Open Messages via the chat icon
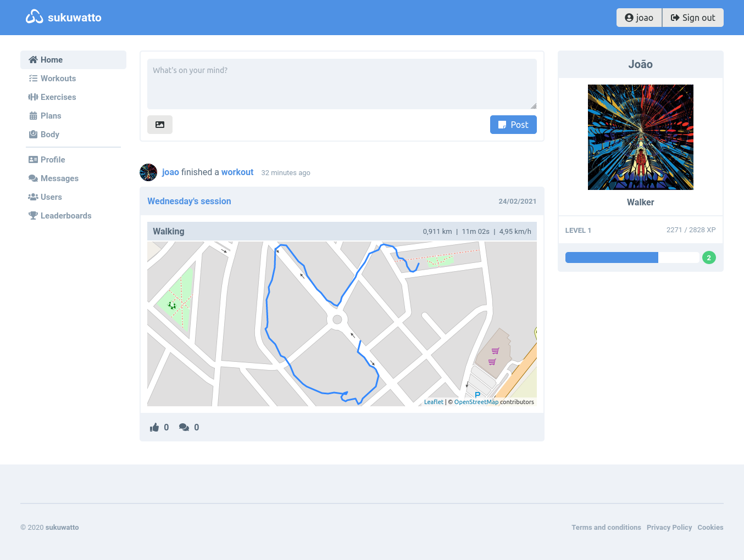 [33, 178]
